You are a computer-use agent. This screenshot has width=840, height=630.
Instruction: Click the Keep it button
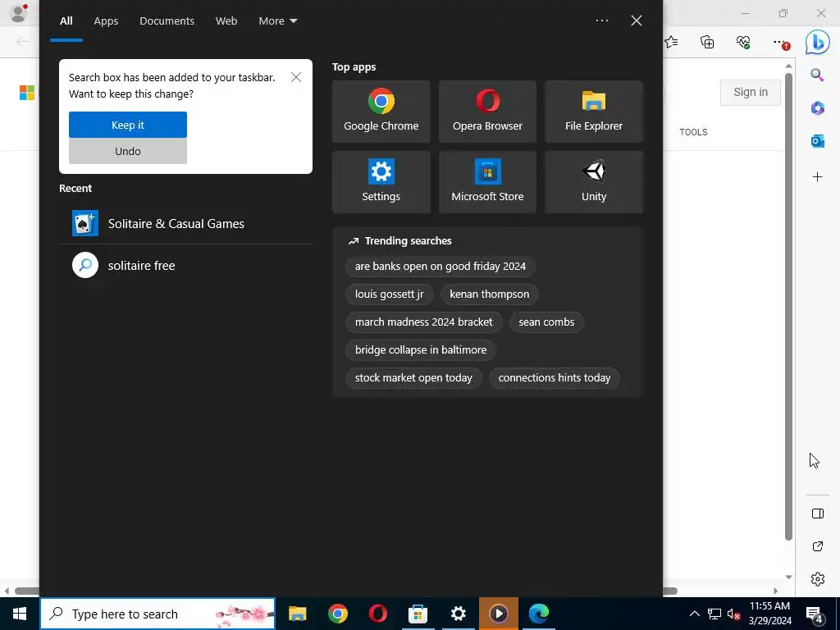pyautogui.click(x=127, y=125)
